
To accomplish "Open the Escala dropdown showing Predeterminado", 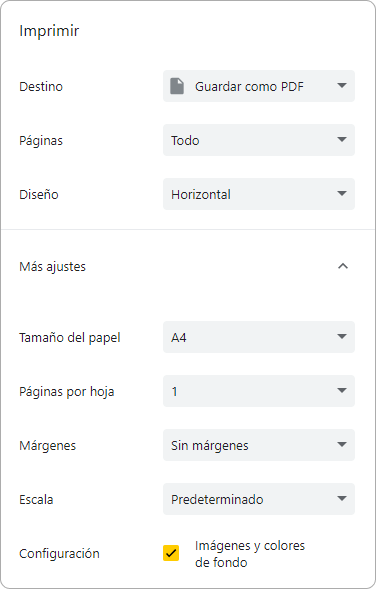I will [x=259, y=499].
